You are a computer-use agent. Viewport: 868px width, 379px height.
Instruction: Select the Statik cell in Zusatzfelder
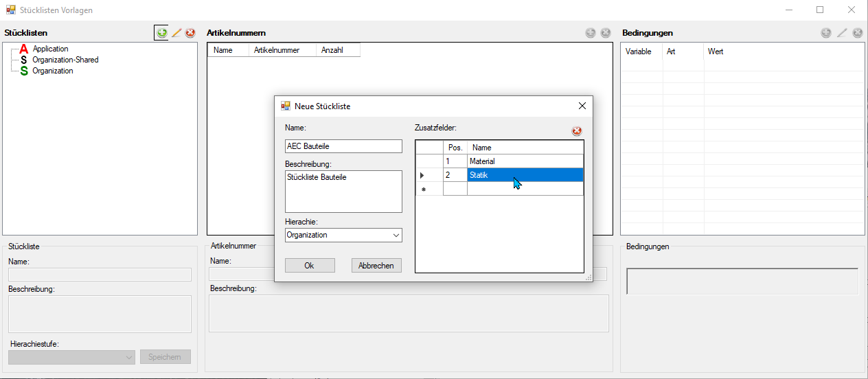(x=525, y=175)
